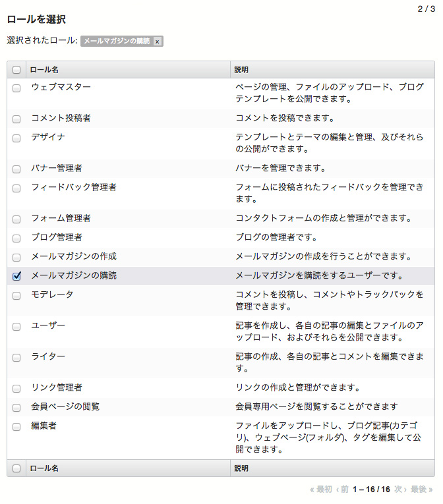Uncheck the メールマガジンの購読 checkbox

pos(16,276)
